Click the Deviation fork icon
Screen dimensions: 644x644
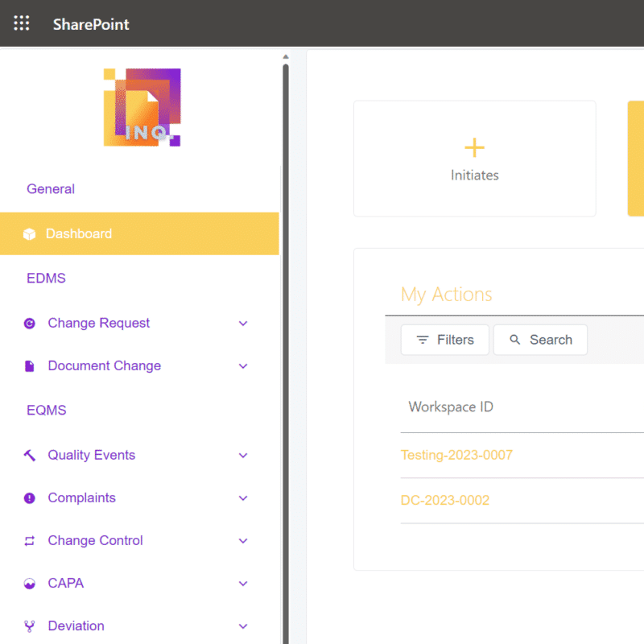29,626
